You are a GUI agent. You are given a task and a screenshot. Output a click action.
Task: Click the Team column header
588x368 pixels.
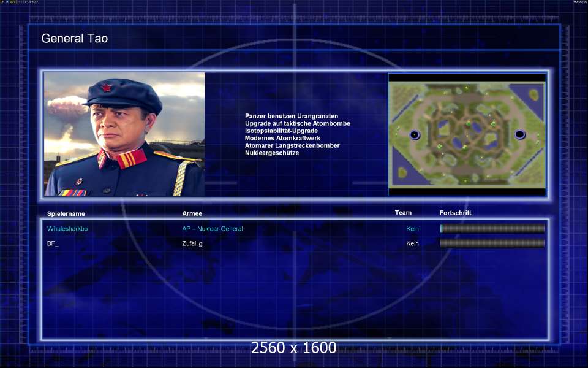(x=403, y=213)
